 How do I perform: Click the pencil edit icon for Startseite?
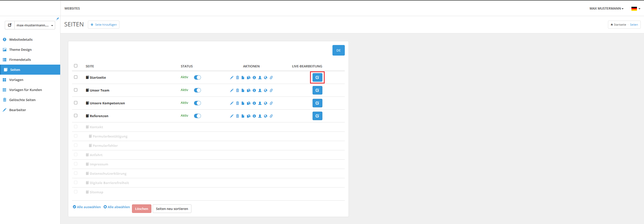click(x=232, y=77)
